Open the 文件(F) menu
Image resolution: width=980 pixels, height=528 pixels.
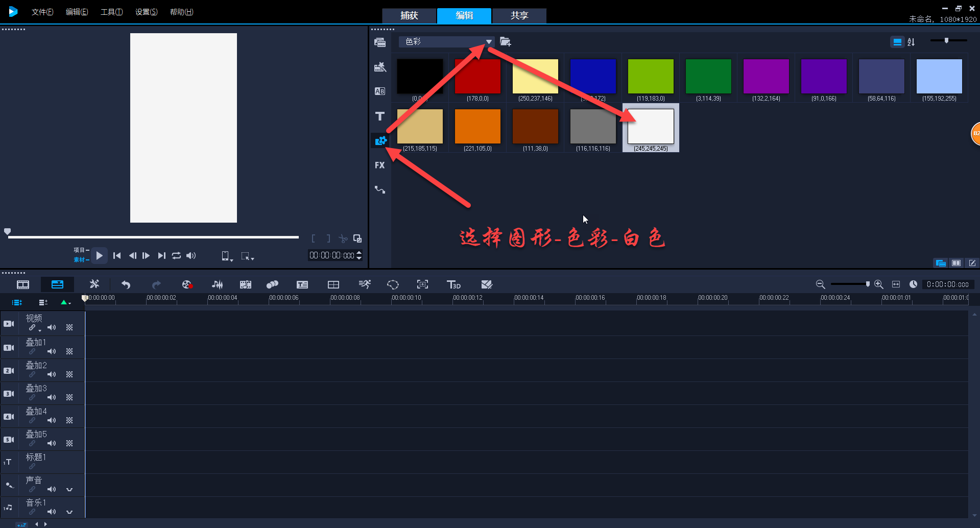pos(42,12)
